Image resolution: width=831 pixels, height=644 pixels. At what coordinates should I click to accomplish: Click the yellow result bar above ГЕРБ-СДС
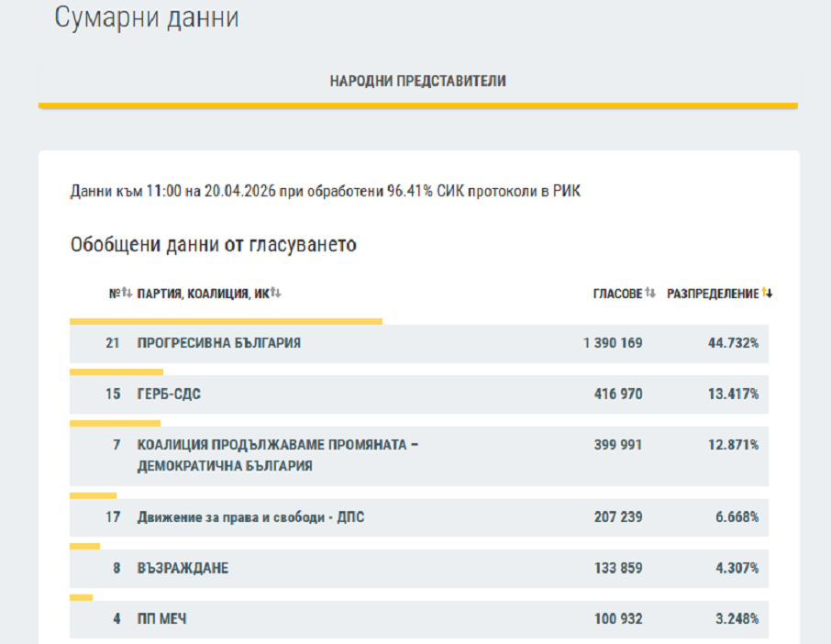116,372
